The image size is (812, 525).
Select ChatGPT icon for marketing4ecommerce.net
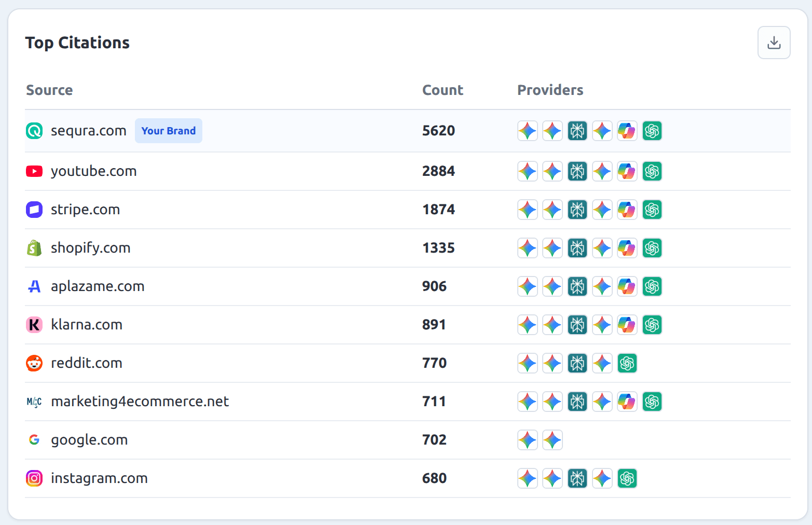652,402
